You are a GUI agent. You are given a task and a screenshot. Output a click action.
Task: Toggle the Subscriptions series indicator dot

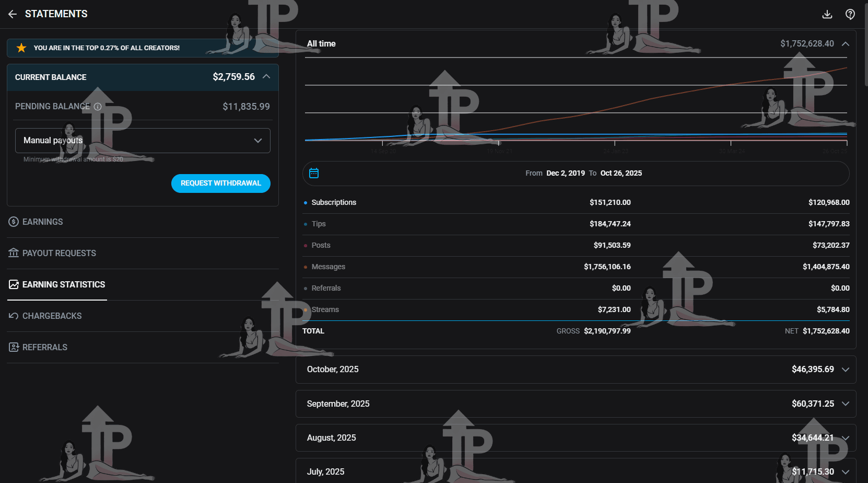[x=306, y=202]
